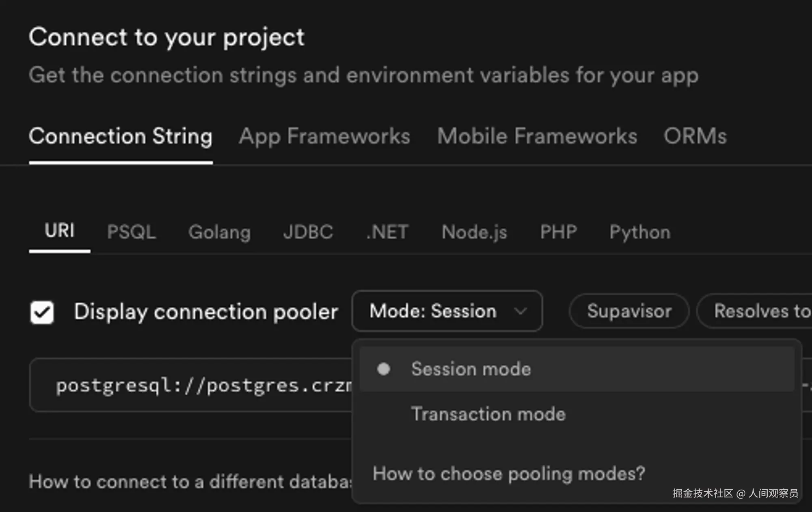
Task: Go to Mobile Frameworks tab
Action: pos(537,136)
